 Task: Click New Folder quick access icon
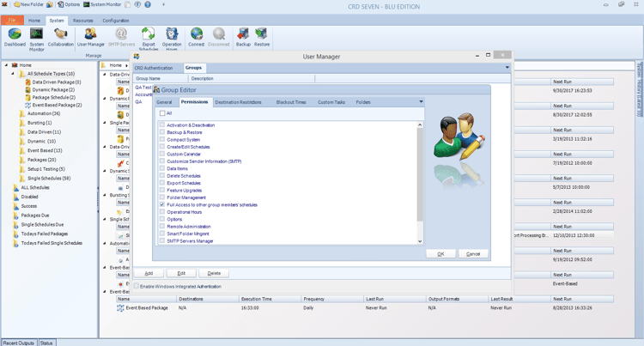click(x=28, y=4)
